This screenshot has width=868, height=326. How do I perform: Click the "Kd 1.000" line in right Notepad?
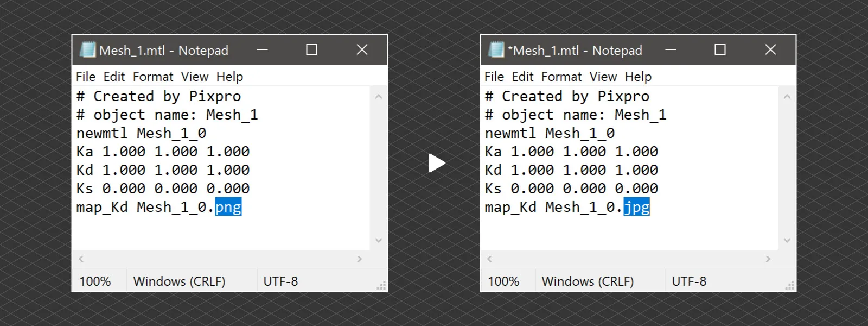click(571, 170)
